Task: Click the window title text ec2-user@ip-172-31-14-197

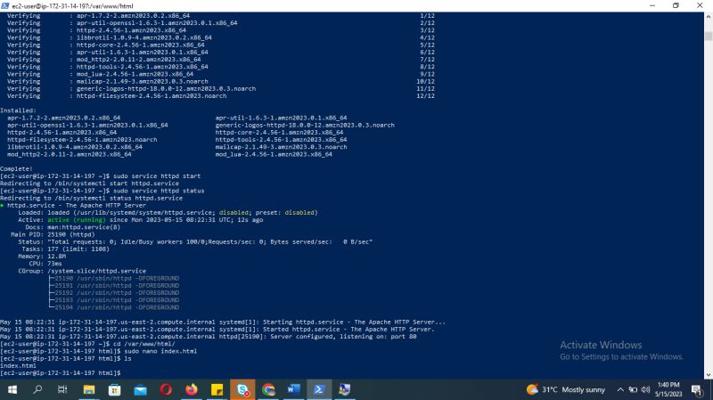Action: point(73,6)
